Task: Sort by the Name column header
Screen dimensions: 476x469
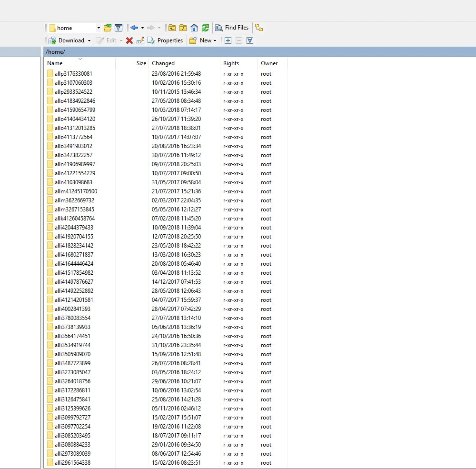Action: click(80, 63)
